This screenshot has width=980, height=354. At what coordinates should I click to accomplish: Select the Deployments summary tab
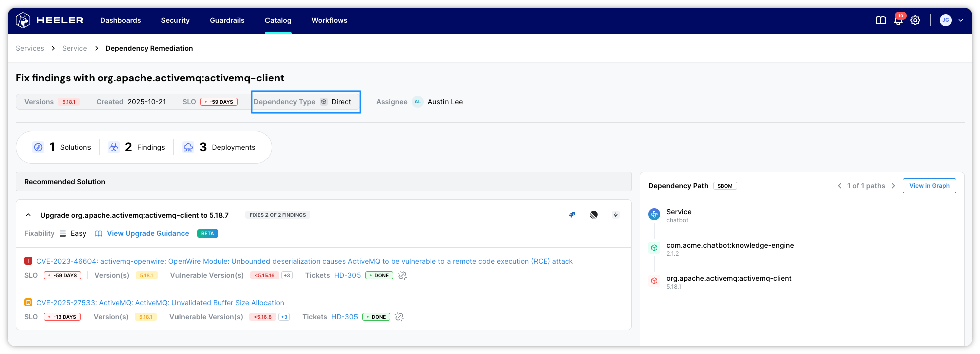(219, 147)
